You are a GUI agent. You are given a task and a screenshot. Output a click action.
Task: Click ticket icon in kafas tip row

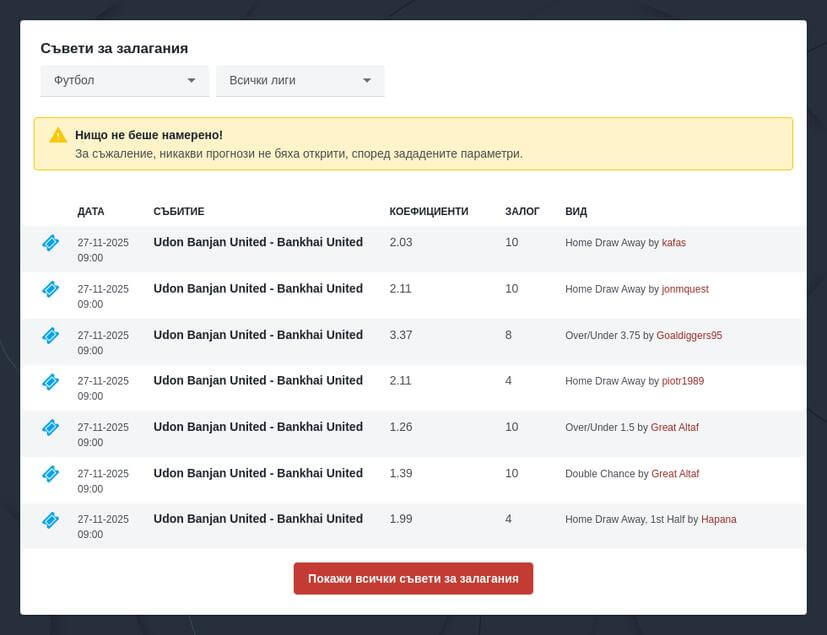click(50, 243)
